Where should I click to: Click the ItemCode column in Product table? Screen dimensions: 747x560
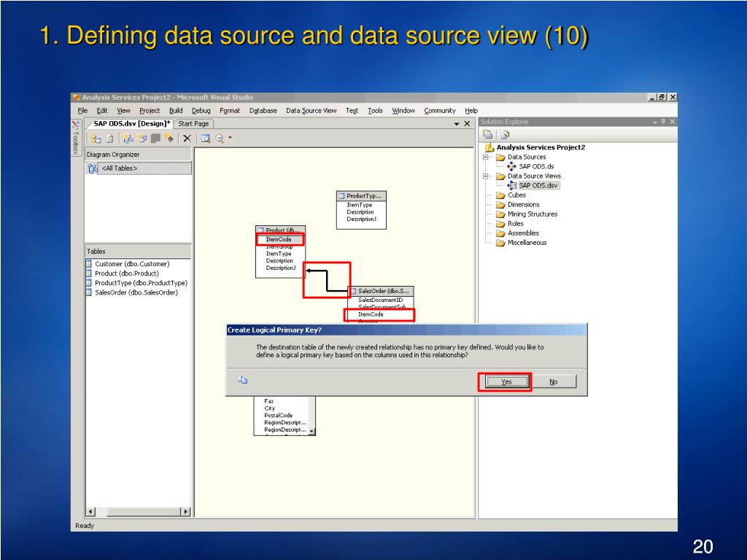pyautogui.click(x=279, y=239)
